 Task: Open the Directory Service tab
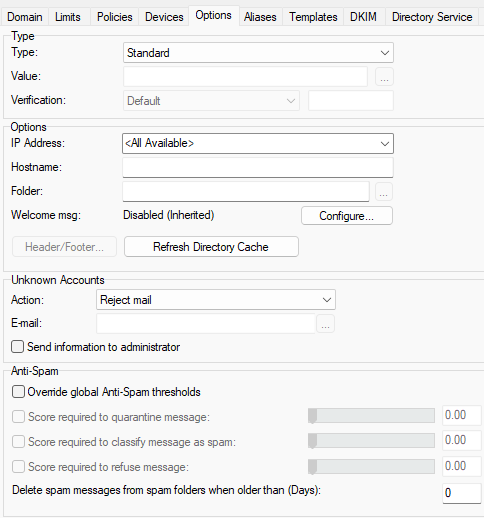click(432, 17)
